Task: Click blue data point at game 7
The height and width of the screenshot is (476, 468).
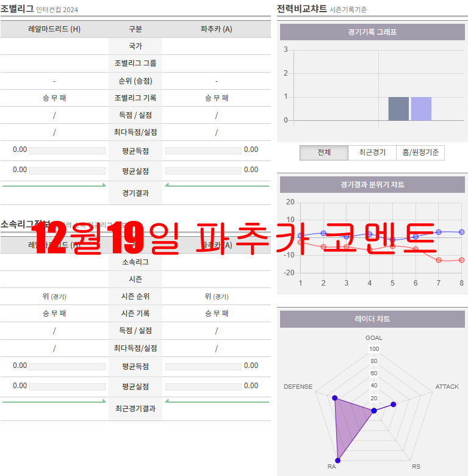Action: [439, 232]
